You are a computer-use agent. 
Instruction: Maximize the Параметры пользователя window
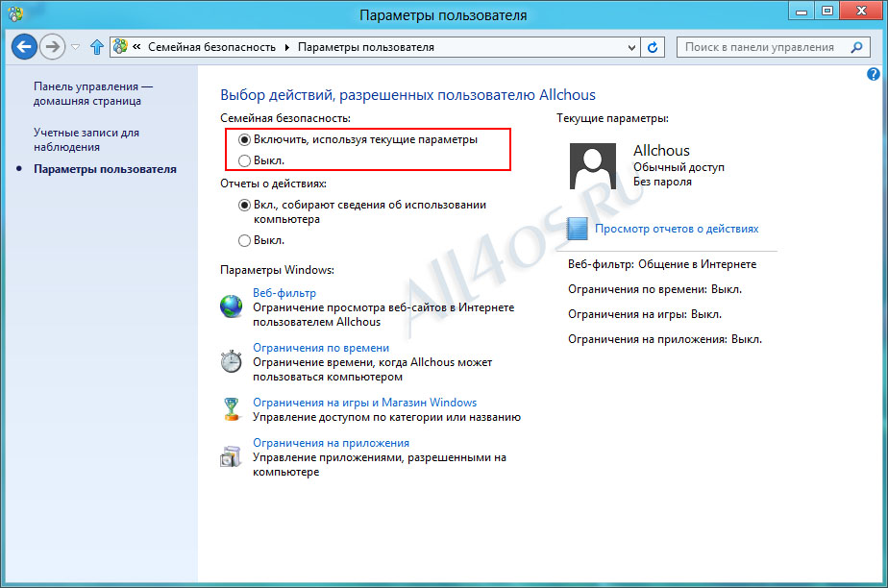tap(827, 11)
